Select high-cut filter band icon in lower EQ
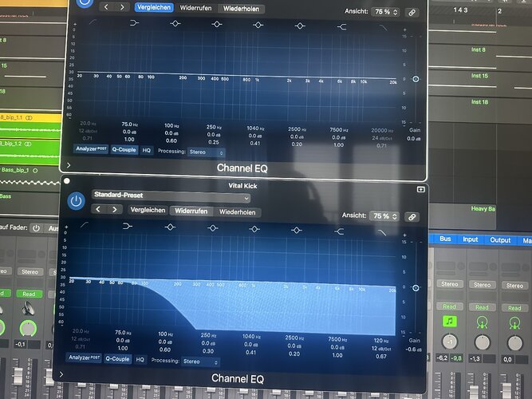The width and height of the screenshot is (532, 399). pyautogui.click(x=382, y=232)
